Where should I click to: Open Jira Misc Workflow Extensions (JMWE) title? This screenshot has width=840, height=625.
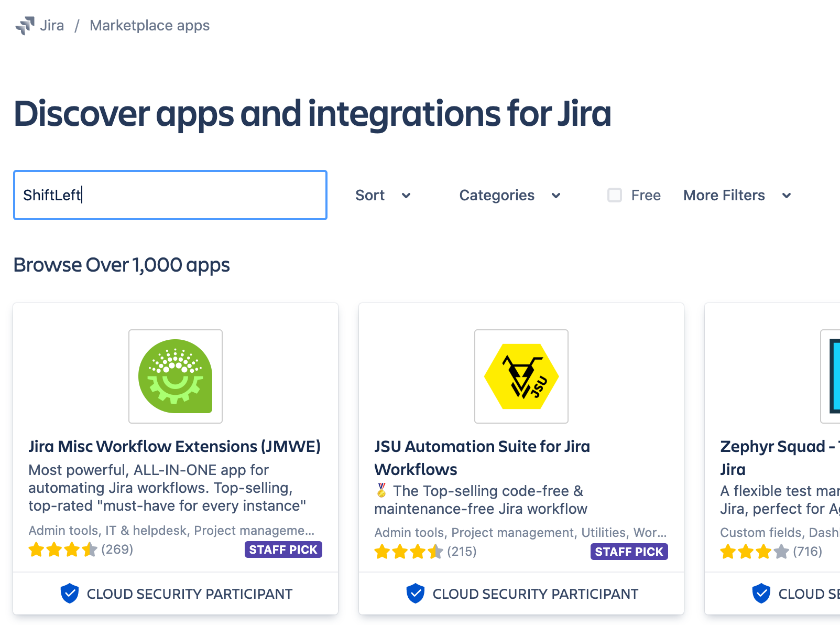point(174,446)
